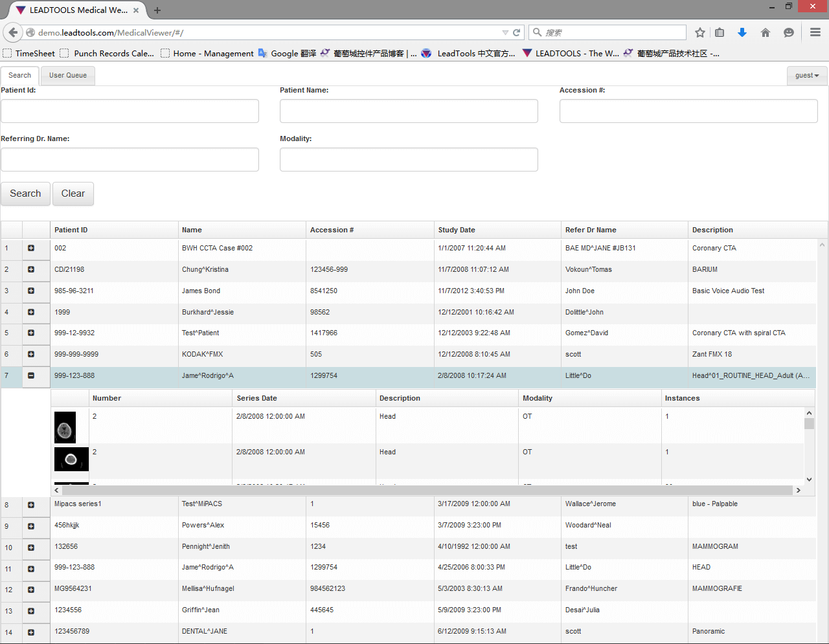The width and height of the screenshot is (829, 644).
Task: Click the Google Translate bookmark
Action: coord(287,54)
